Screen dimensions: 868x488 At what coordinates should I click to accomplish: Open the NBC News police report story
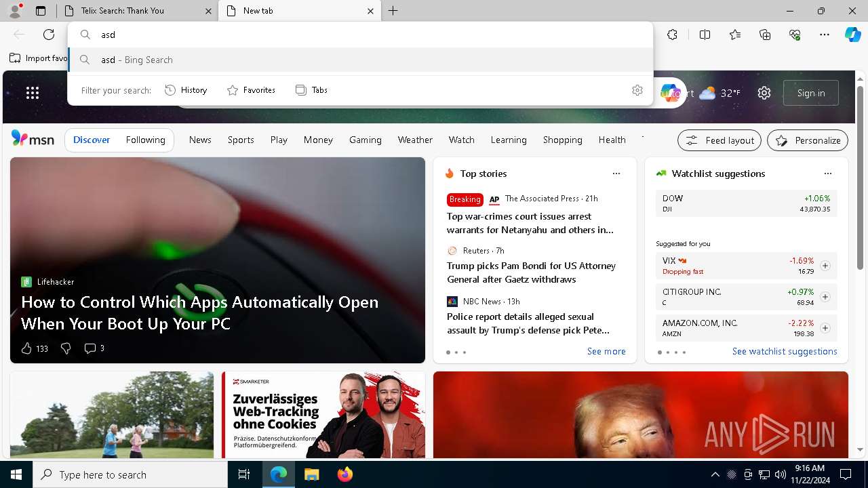528,323
